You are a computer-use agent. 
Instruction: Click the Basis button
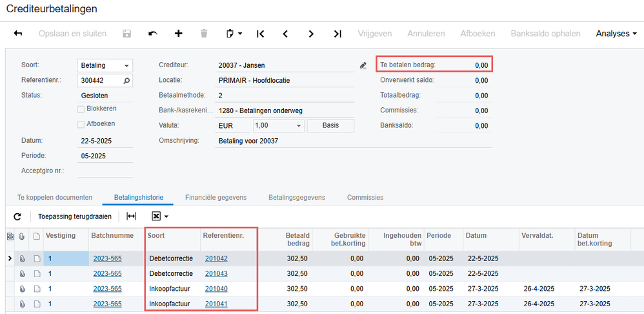[330, 126]
